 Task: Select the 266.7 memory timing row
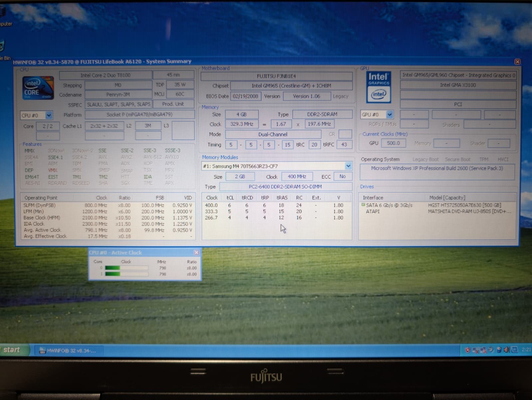pyautogui.click(x=277, y=218)
